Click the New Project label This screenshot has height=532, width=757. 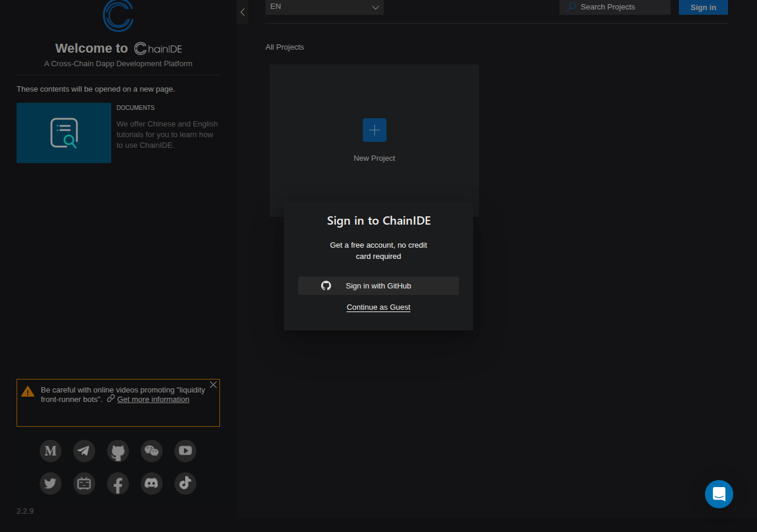tap(374, 158)
